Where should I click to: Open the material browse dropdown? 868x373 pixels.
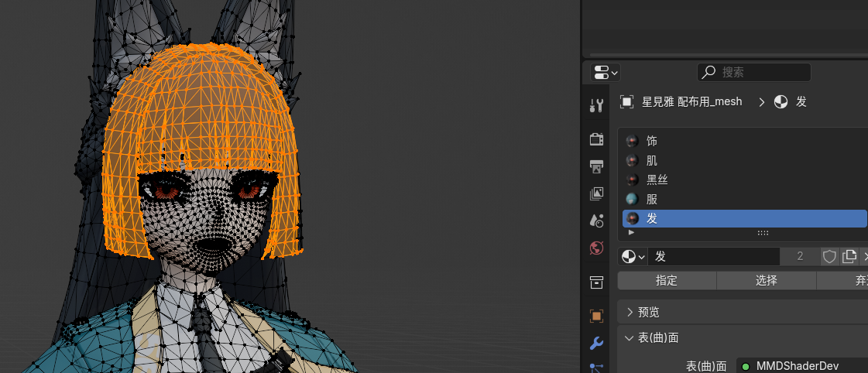pyautogui.click(x=633, y=256)
